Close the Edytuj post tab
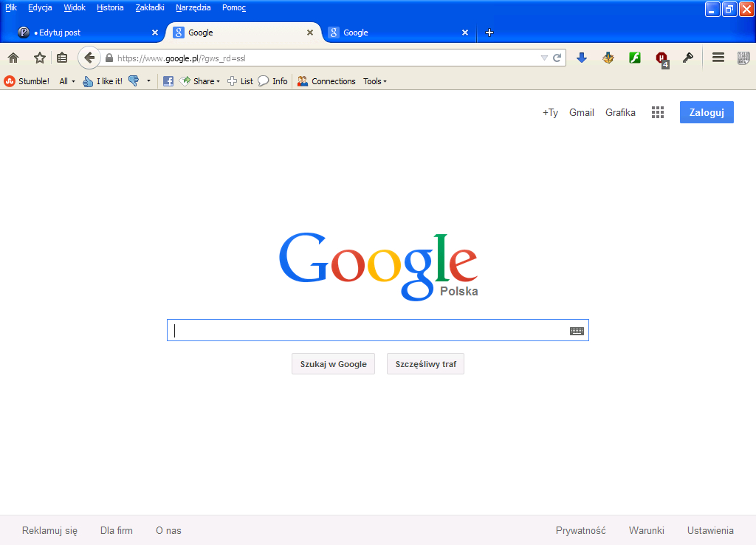756x545 pixels. 155,32
